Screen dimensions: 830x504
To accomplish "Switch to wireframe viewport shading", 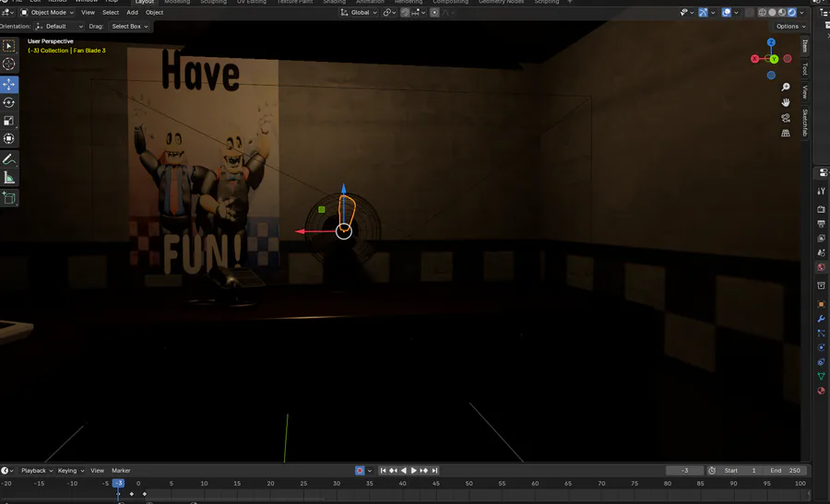I will [x=763, y=12].
